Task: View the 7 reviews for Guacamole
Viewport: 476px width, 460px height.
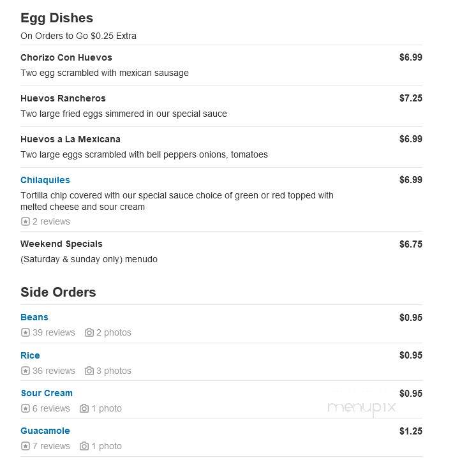Action: (x=51, y=446)
